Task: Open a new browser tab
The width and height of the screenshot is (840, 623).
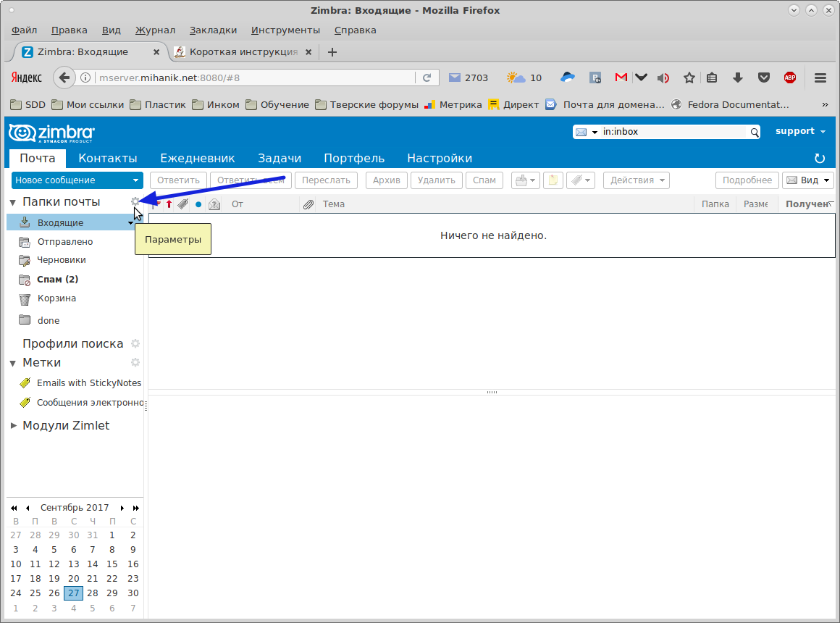Action: click(332, 52)
